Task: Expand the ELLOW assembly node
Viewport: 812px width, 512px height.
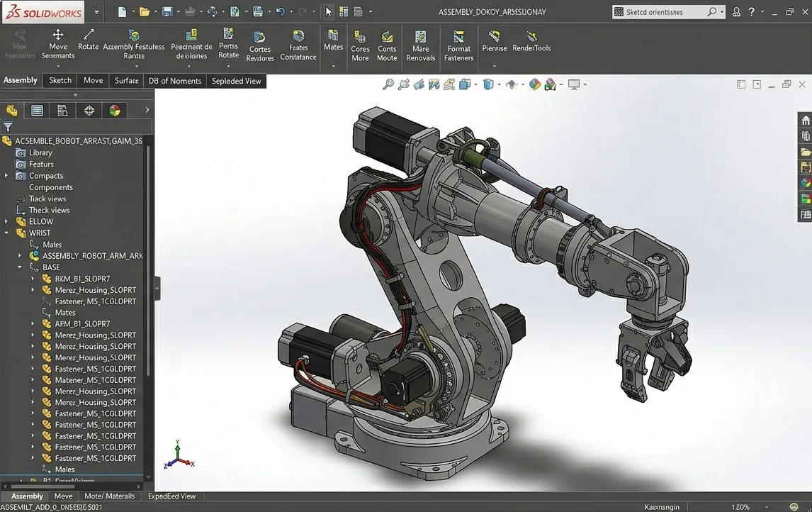Action: point(6,221)
